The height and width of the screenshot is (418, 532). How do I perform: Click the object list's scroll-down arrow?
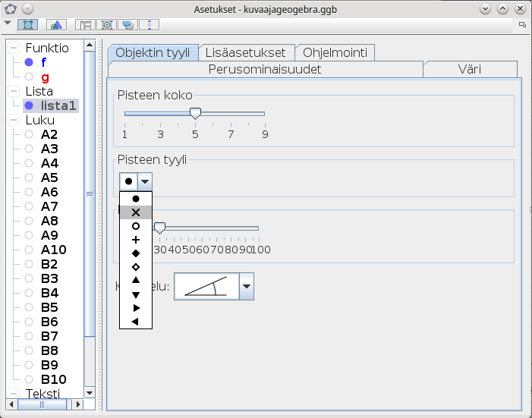(90, 393)
